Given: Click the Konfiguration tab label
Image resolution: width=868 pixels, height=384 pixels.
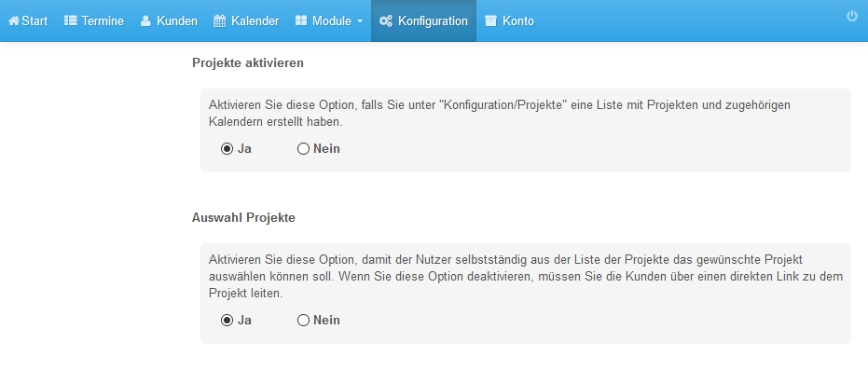Looking at the screenshot, I should [x=433, y=21].
